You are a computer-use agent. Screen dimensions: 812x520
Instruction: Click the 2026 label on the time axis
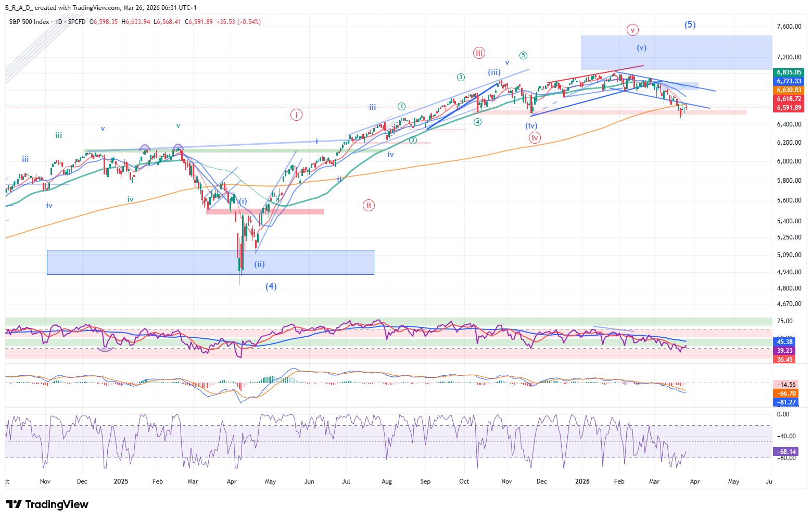coord(582,481)
